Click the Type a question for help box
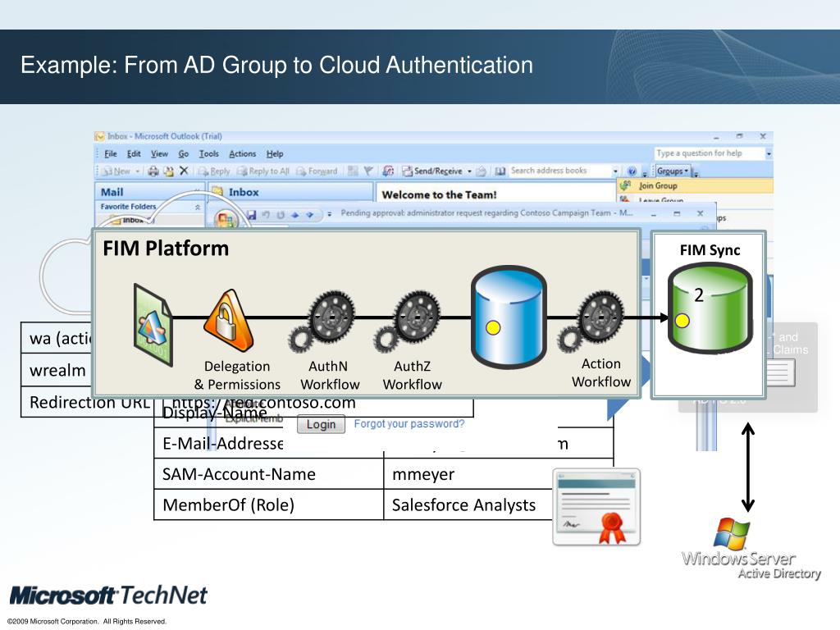 [x=708, y=153]
